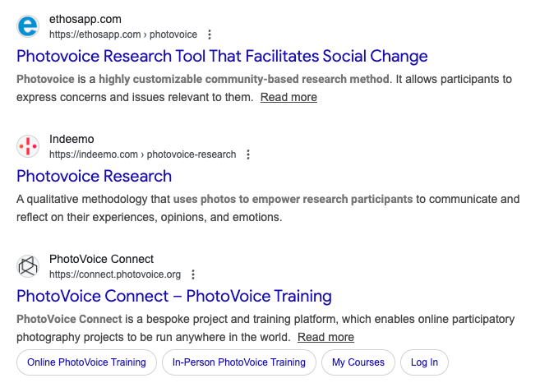The height and width of the screenshot is (392, 540).
Task: Click the https://indeemo.com › photovoice-research URL
Action: click(x=142, y=154)
